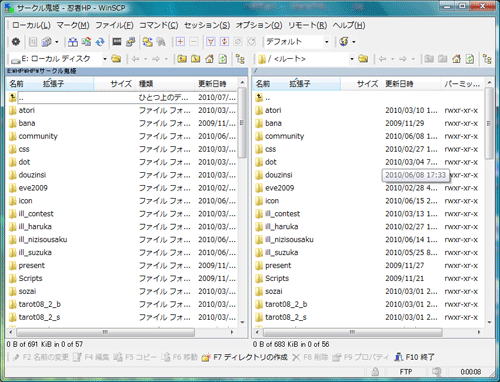Sort remote files by パーミッ... column header
Screen dimensions: 500x382
462,84
